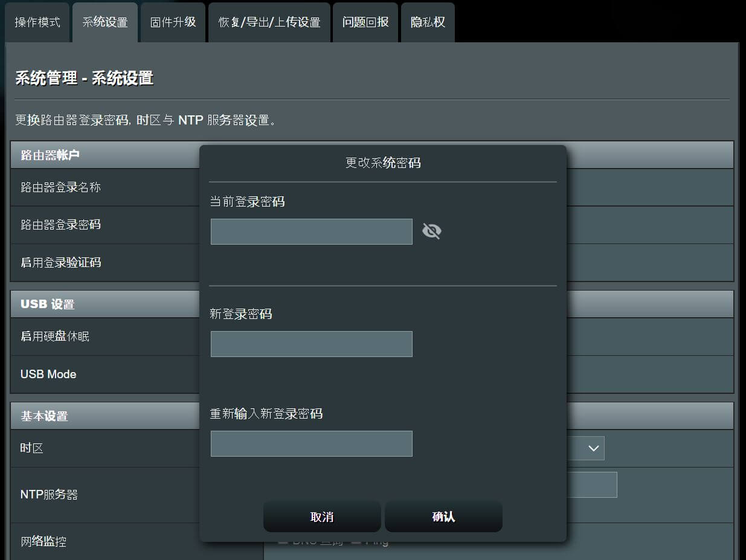Click 确认 to confirm the new password
The width and height of the screenshot is (746, 560).
point(443,517)
